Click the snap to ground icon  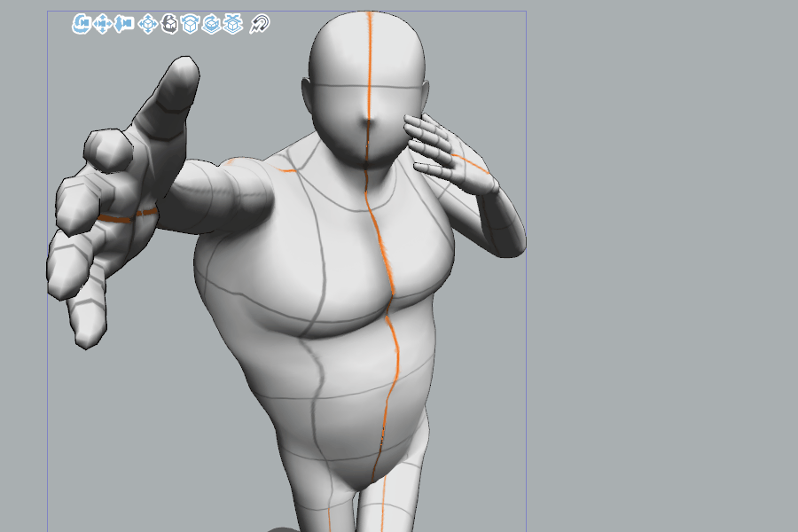[232, 24]
